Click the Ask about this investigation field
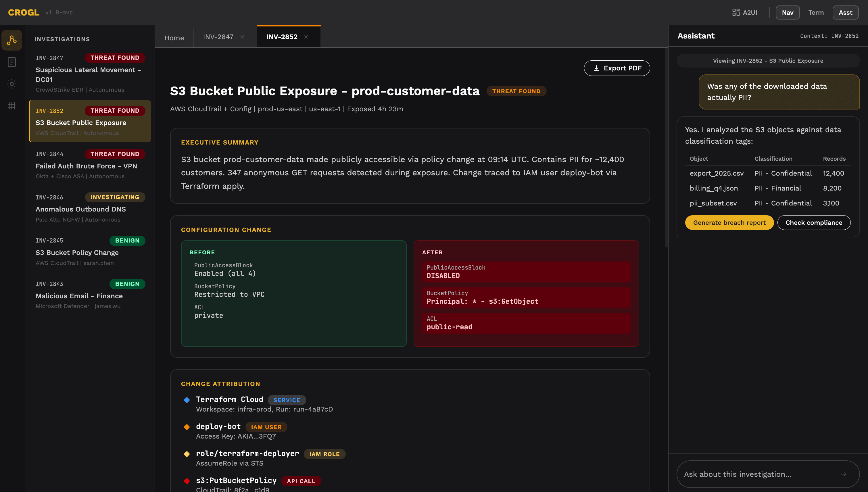This screenshot has height=492, width=868. [743, 474]
